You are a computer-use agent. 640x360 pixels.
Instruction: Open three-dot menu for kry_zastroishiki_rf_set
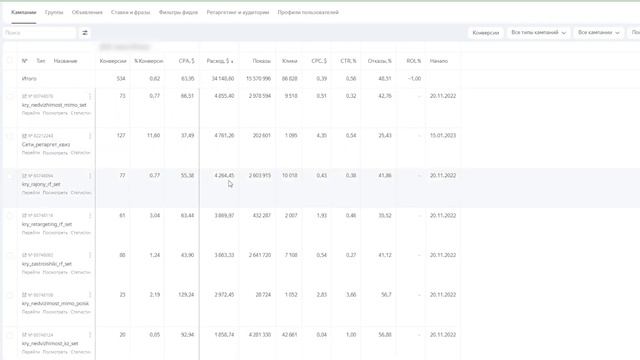tap(90, 255)
